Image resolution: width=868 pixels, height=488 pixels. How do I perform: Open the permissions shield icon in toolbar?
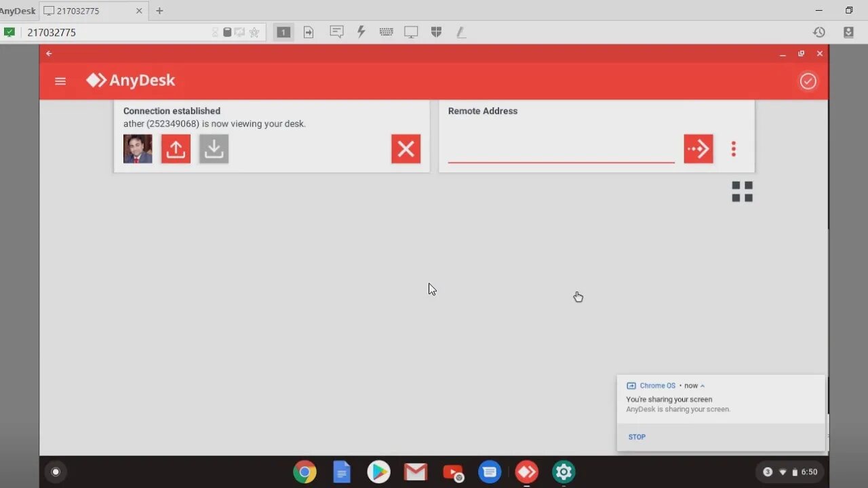436,32
